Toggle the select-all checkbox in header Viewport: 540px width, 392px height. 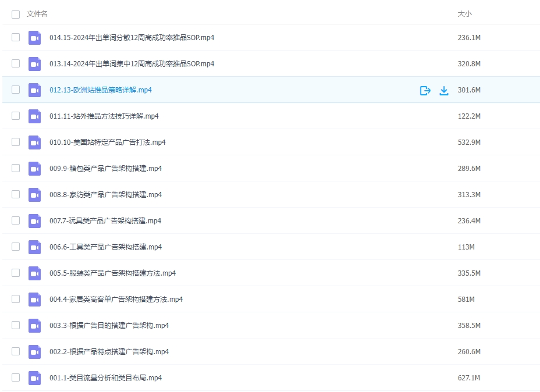pyautogui.click(x=16, y=14)
